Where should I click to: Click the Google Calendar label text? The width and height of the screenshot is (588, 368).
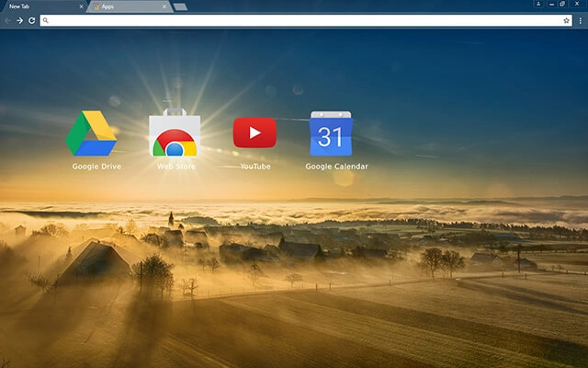pos(337,167)
